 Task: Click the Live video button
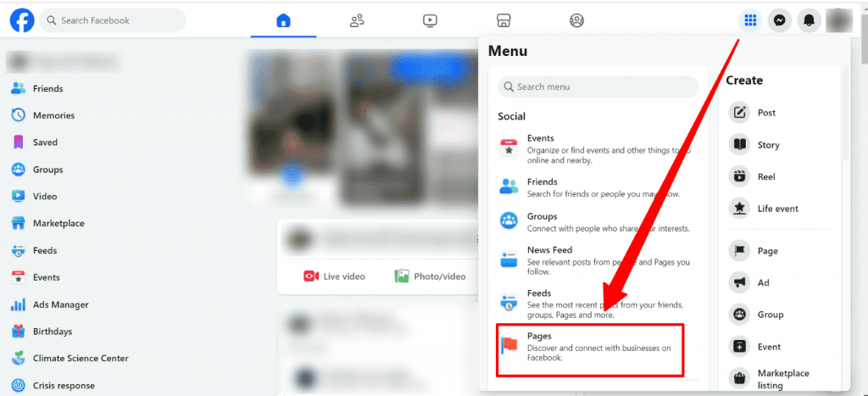(x=334, y=276)
